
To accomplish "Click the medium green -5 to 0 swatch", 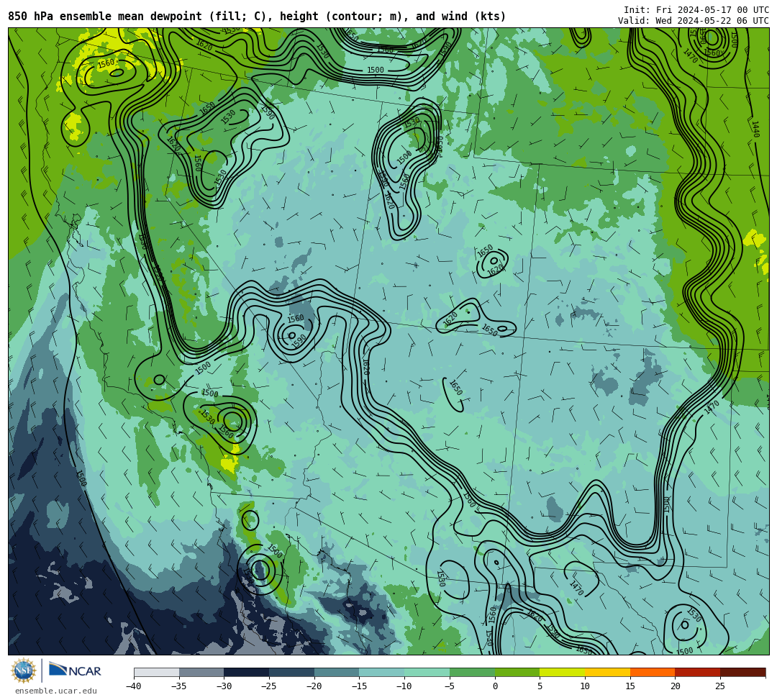I will pos(472,672).
